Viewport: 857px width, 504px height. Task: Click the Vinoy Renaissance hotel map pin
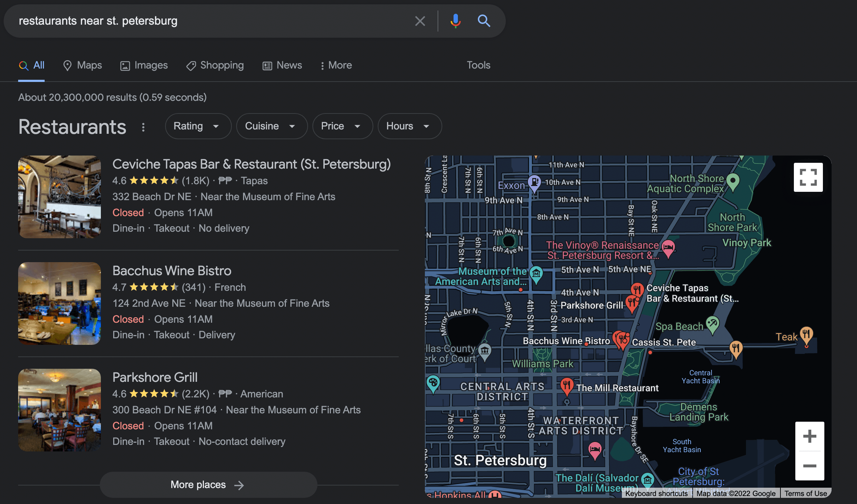point(668,249)
